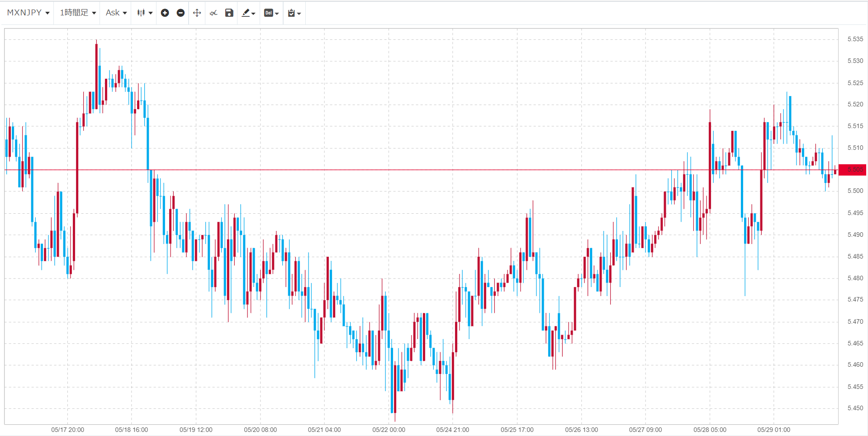Click the 05/29 01:00 time axis label

pyautogui.click(x=774, y=430)
